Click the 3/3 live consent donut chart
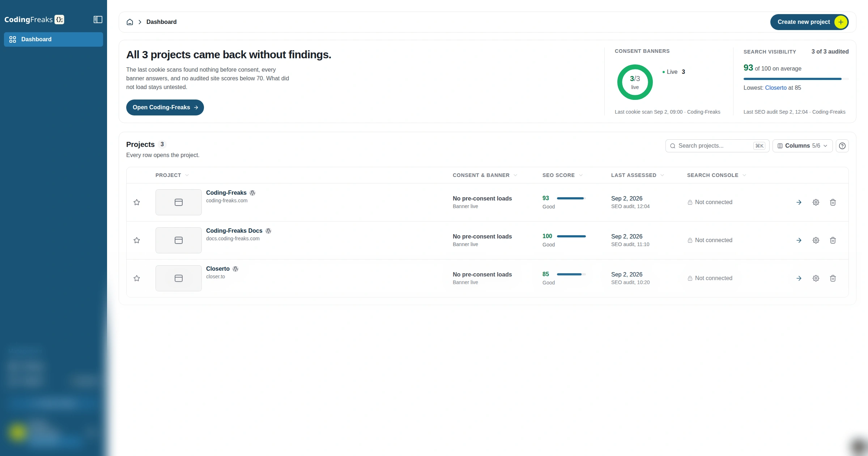868x456 pixels. pos(635,82)
